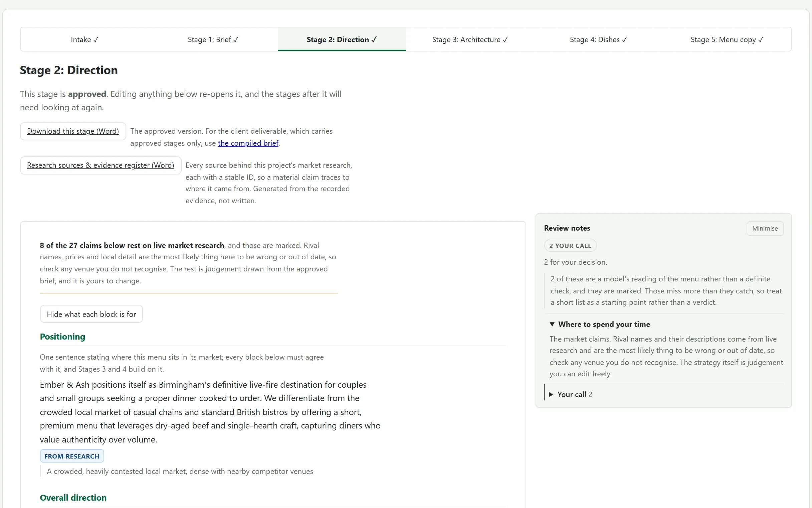This screenshot has width=812, height=508.
Task: Hide what each block is for
Action: coord(91,314)
